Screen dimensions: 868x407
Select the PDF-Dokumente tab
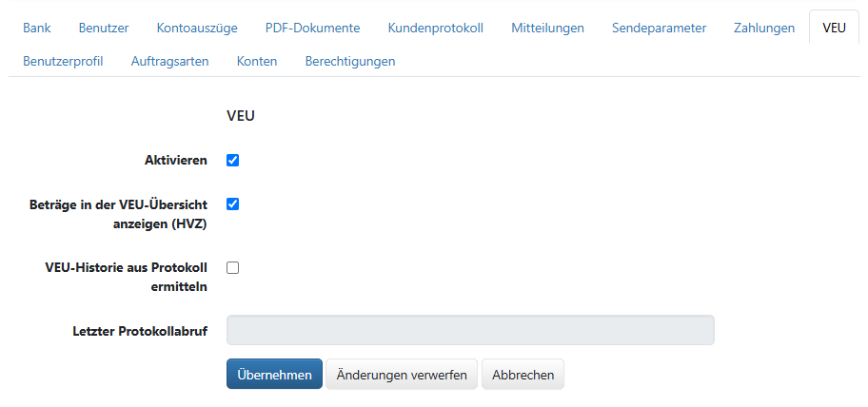[313, 28]
